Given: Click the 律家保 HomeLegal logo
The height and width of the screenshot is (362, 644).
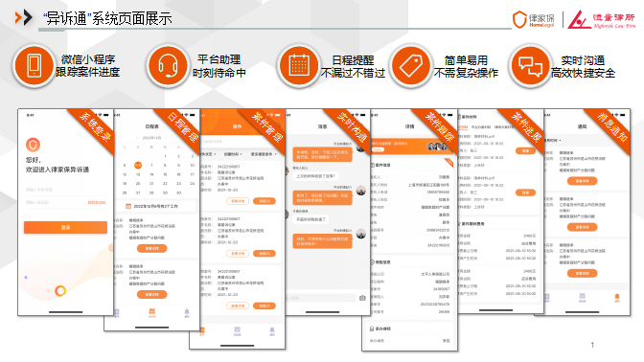Looking at the screenshot, I should coord(533,19).
